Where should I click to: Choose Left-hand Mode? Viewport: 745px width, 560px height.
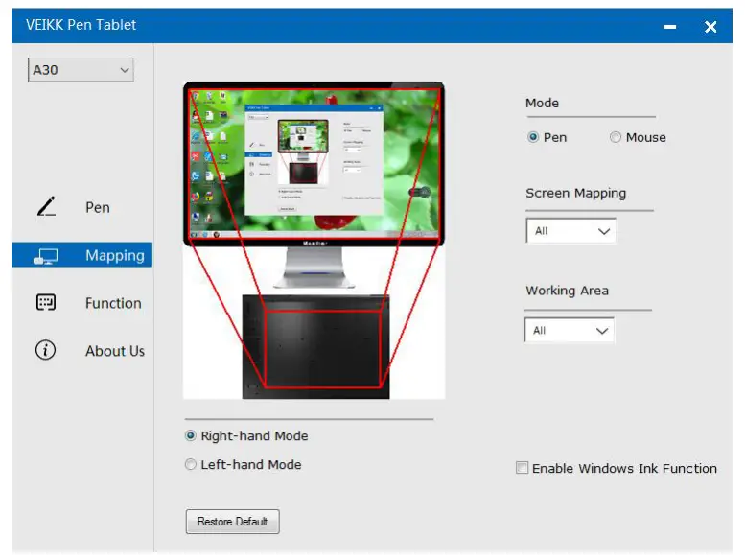(x=191, y=464)
